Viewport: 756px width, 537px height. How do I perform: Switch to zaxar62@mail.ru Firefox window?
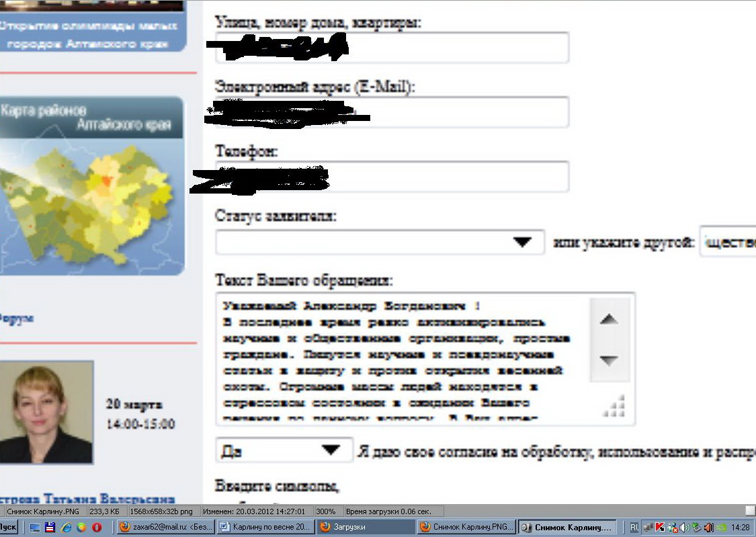point(165,528)
